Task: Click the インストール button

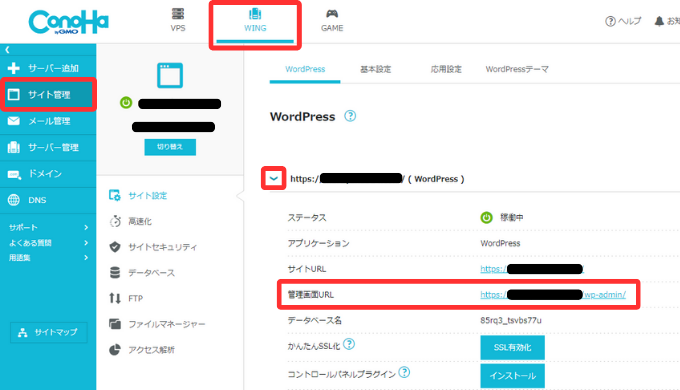Action: [512, 376]
